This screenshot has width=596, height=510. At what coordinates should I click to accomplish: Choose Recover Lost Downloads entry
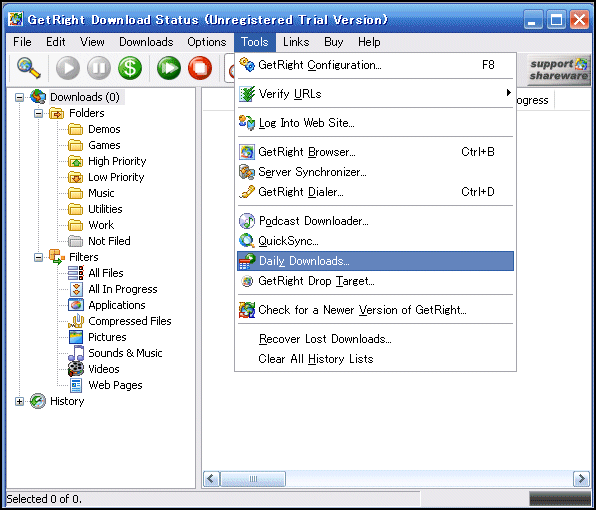click(x=376, y=339)
